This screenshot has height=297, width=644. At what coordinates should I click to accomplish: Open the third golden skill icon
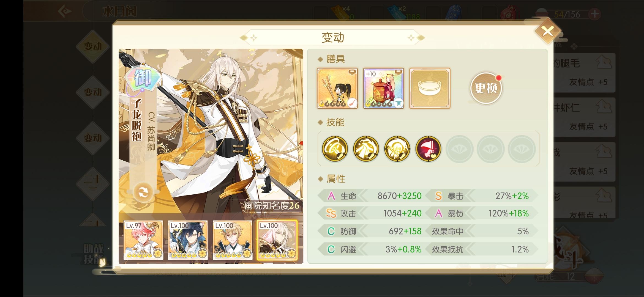pos(397,149)
